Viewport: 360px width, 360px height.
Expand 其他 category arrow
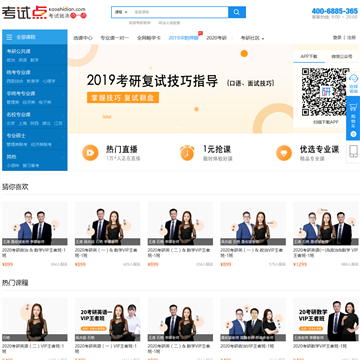63,157
